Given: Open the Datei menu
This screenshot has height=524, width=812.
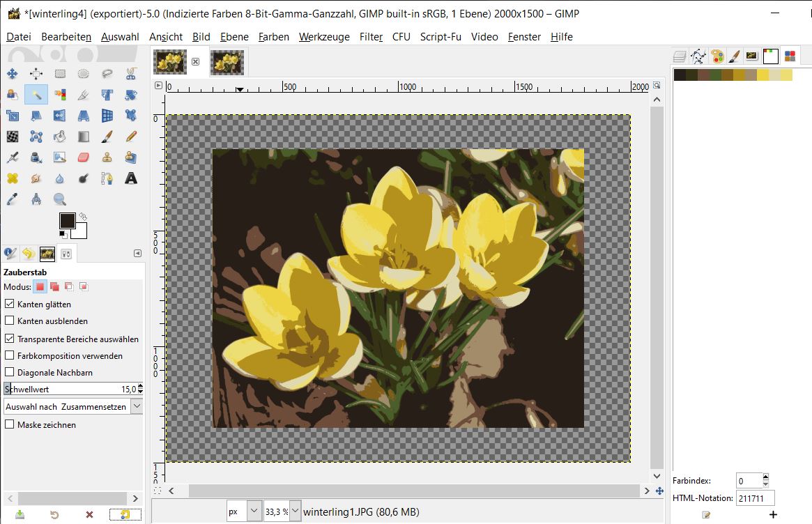Looking at the screenshot, I should point(19,37).
